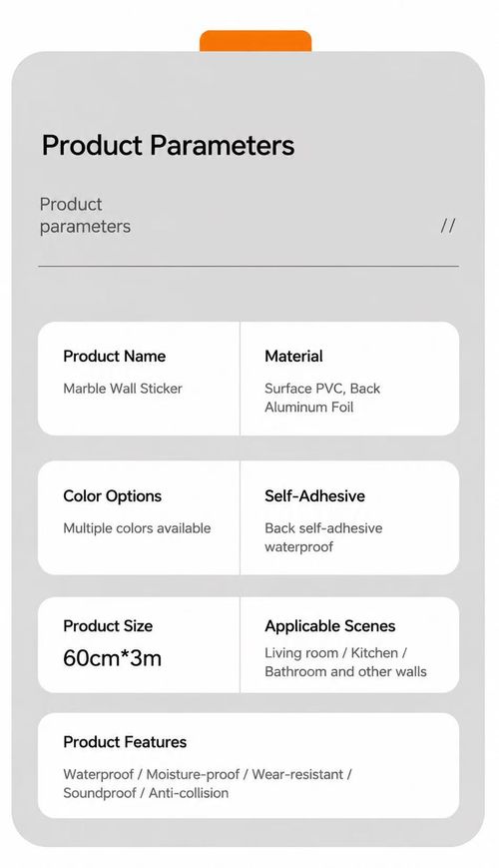Select the Surface PVC, Back Aluminum Foil text
Viewport: 499px width, 868px height.
pos(322,398)
